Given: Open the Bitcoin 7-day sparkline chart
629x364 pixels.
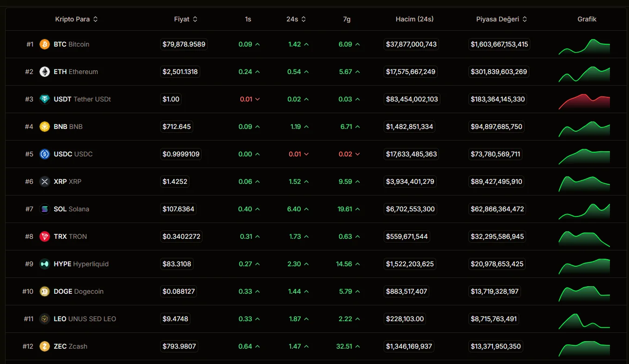Looking at the screenshot, I should pyautogui.click(x=584, y=47).
